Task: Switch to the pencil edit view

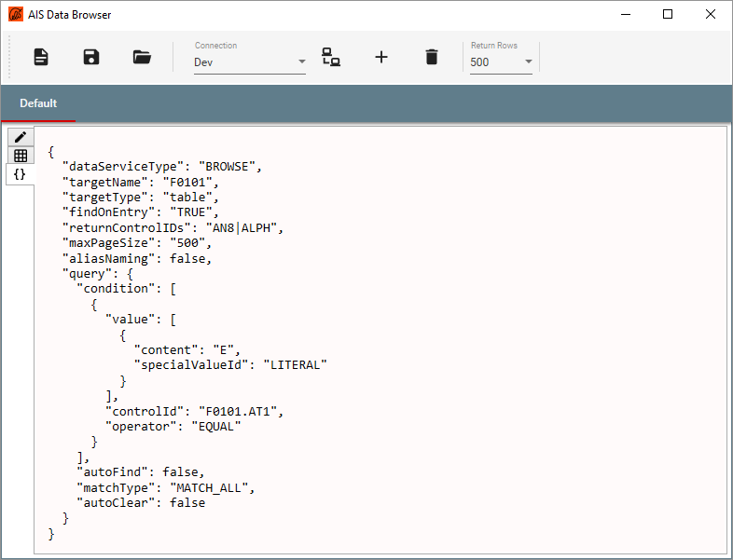Action: (21, 137)
